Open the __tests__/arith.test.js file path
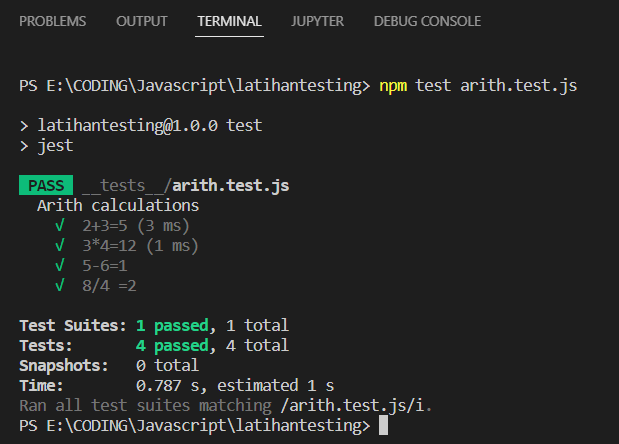This screenshot has height=444, width=619. (x=186, y=185)
